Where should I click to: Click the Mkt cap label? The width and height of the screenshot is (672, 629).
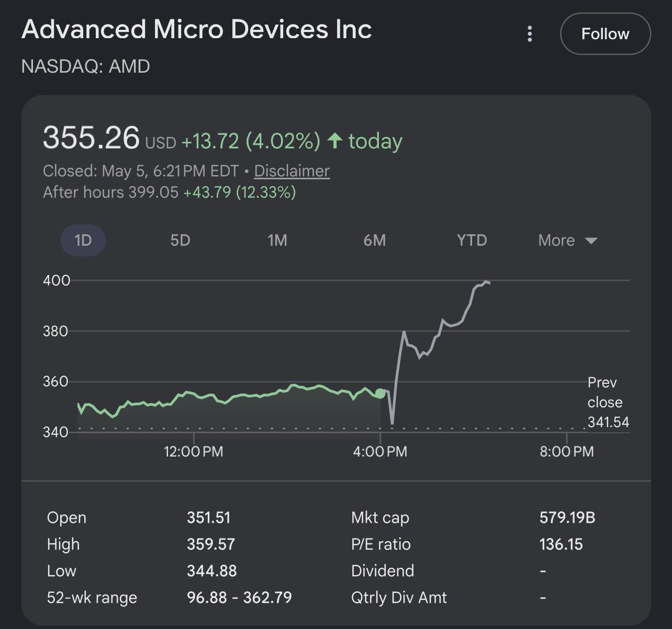pyautogui.click(x=380, y=518)
